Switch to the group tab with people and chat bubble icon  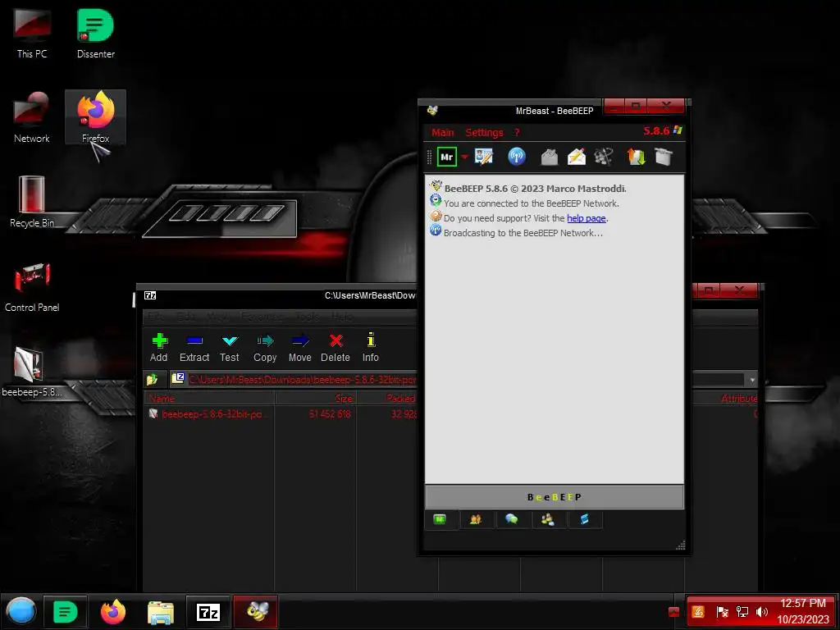tap(547, 519)
